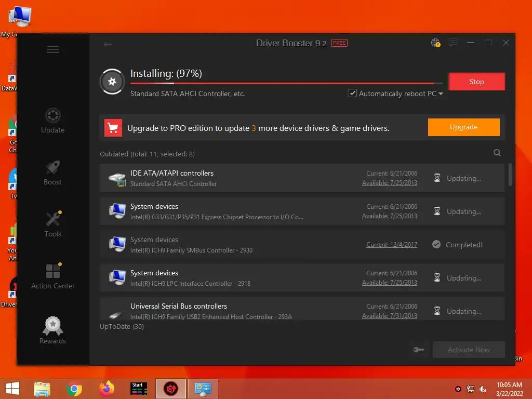Switch to Driver Booster taskbar button
Viewport: 532px width, 399px height.
coord(170,389)
